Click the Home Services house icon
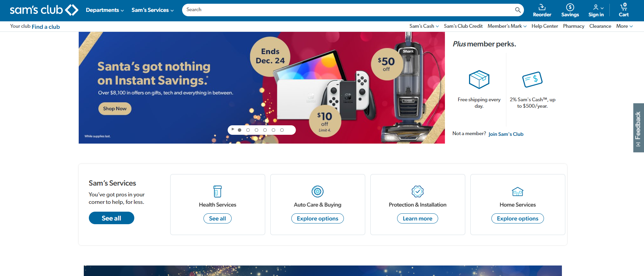 click(518, 192)
